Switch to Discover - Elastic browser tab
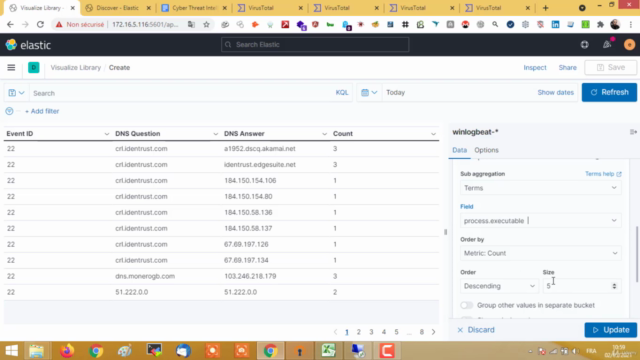Viewport: 640px width, 360px height. click(x=117, y=8)
